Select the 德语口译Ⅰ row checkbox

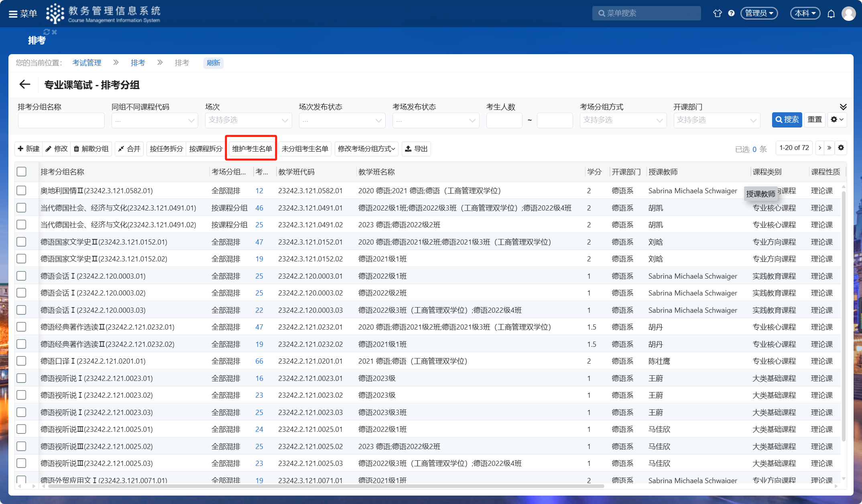22,361
